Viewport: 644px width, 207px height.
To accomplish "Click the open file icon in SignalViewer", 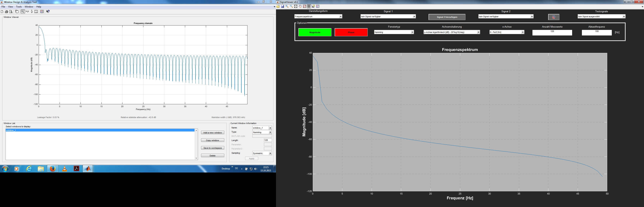I will pyautogui.click(x=278, y=7).
